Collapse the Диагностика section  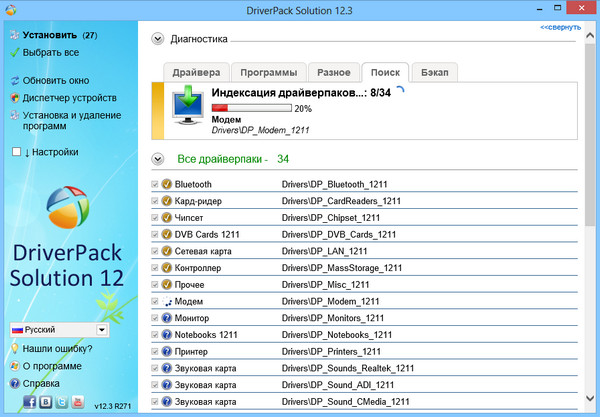157,39
